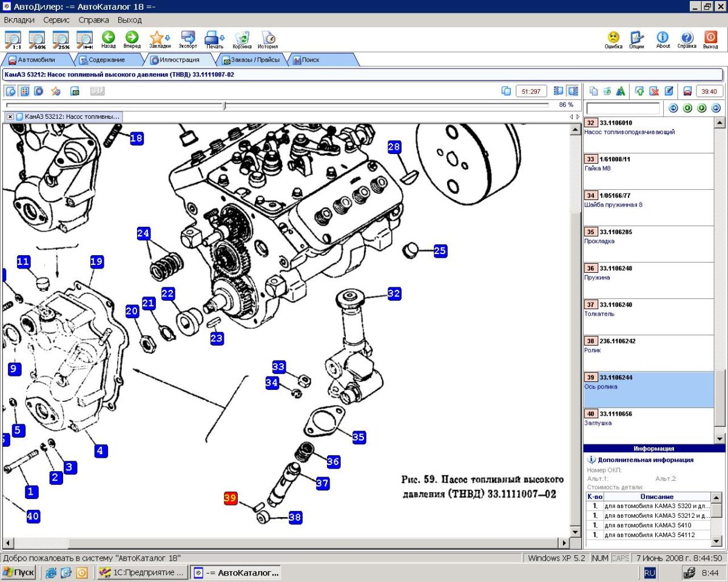
Task: Select part 39 label on the diagram
Action: pyautogui.click(x=231, y=498)
